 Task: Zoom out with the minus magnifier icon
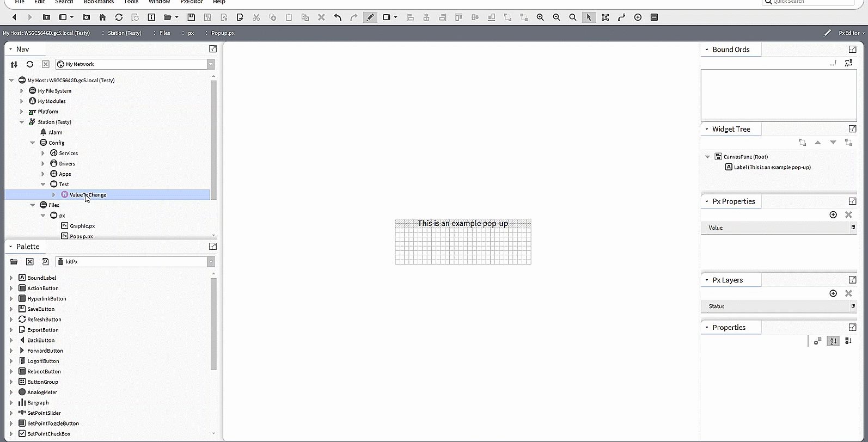pos(557,17)
